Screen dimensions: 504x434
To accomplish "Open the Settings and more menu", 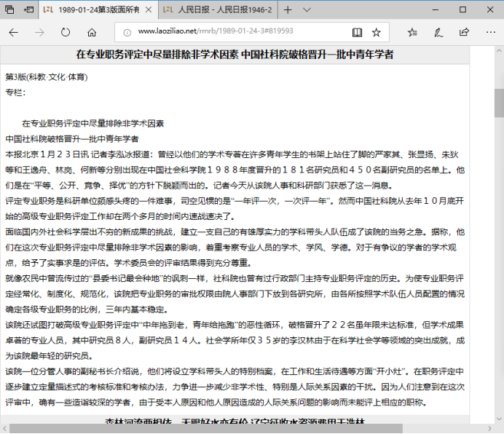I will pos(490,32).
